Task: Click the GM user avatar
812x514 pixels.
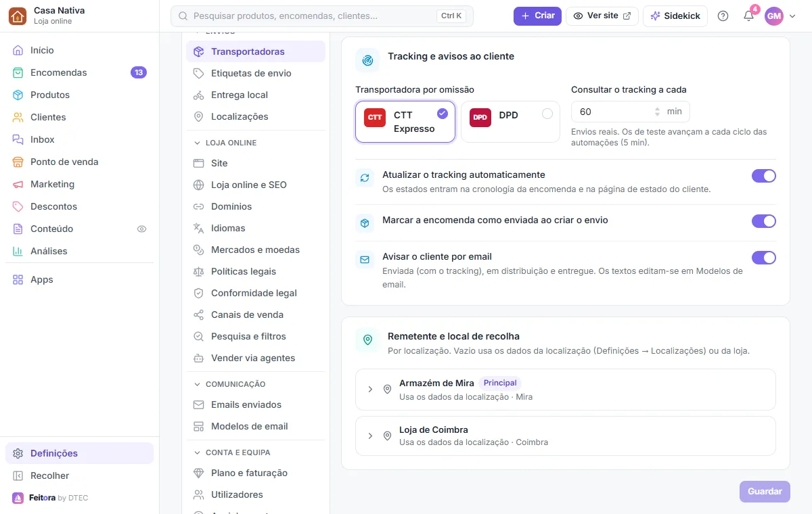Action: point(774,16)
